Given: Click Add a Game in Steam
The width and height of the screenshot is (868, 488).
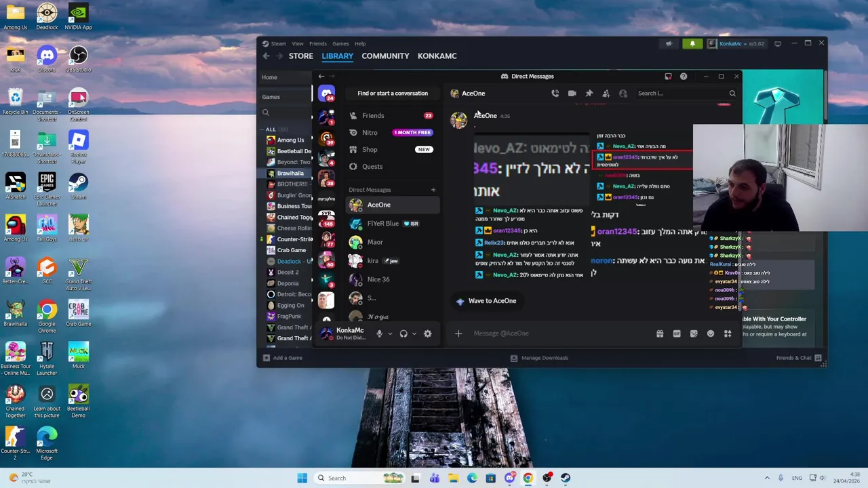Looking at the screenshot, I should (x=283, y=358).
